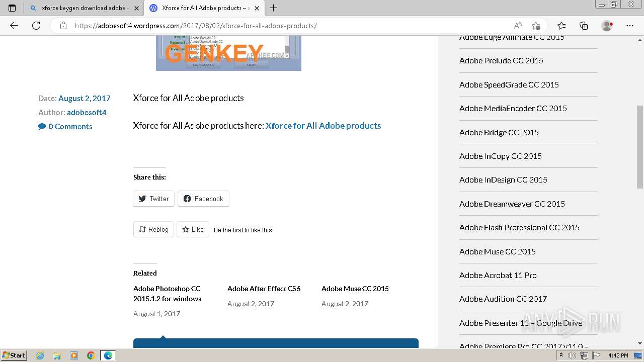Open related Adobe After Effect CS6 post

click(264, 289)
